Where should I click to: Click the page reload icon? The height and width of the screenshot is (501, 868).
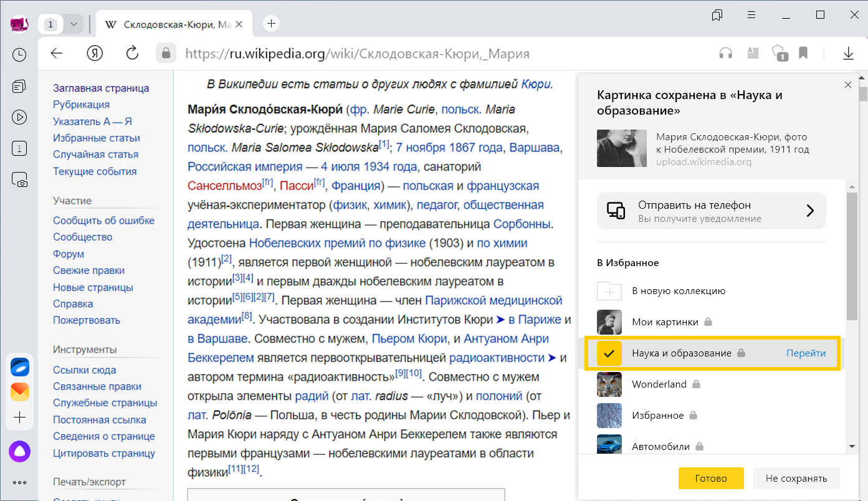(x=132, y=54)
